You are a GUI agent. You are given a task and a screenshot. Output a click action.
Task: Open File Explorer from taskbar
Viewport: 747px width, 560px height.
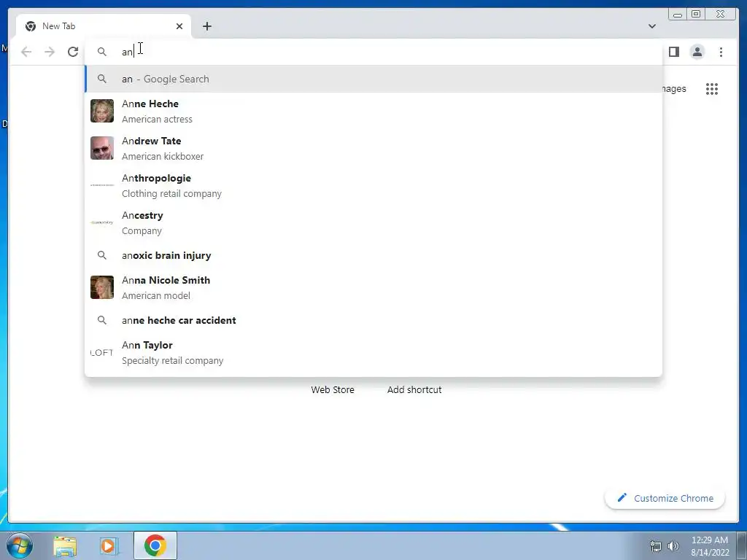click(x=65, y=545)
